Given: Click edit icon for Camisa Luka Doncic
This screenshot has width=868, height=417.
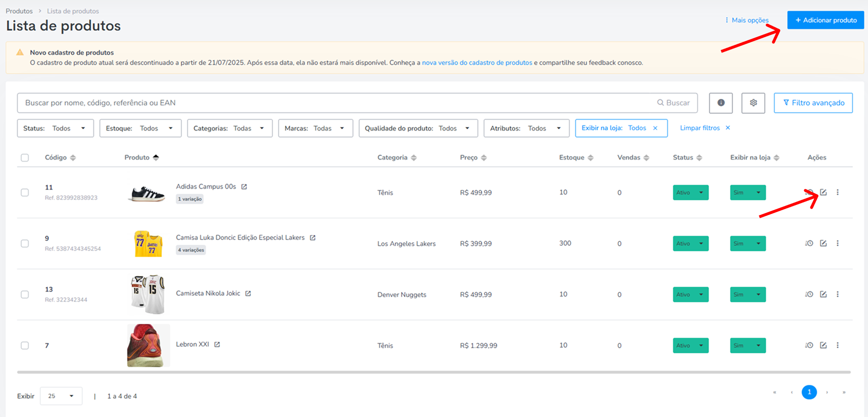Looking at the screenshot, I should [x=823, y=244].
